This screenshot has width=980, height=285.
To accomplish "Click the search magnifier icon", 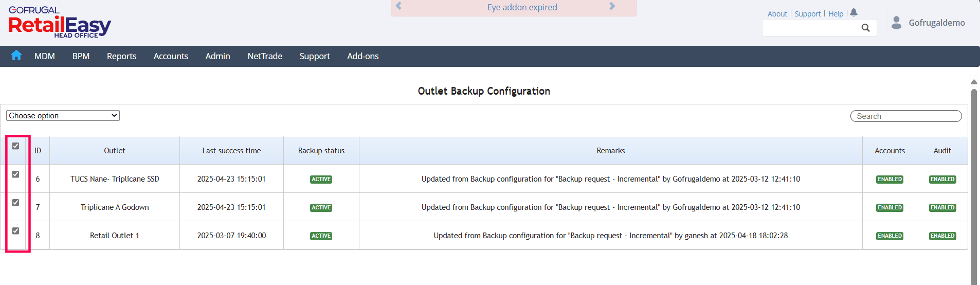I will pyautogui.click(x=866, y=28).
